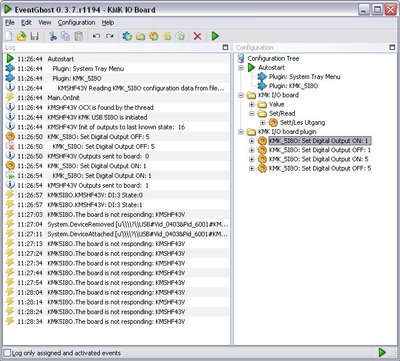Screen dimensions: 400x361
Task: Click log line OCX is found by the thread
Action: click(x=100, y=108)
